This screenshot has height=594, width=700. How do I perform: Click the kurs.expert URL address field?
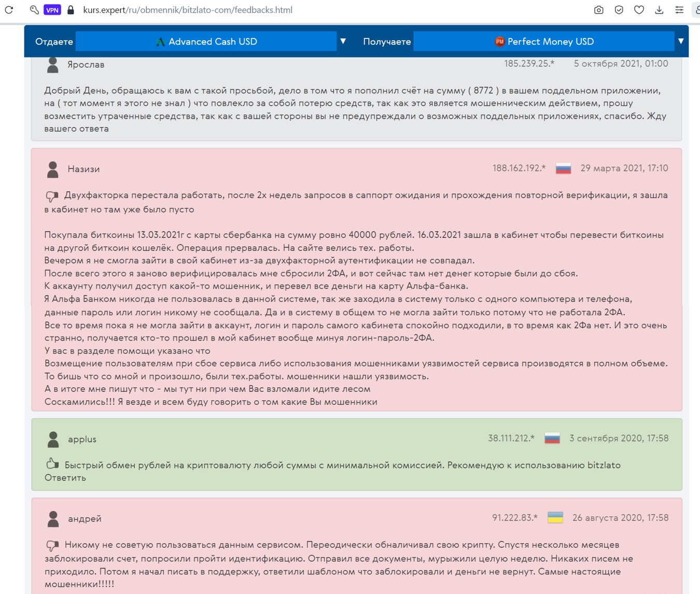188,10
